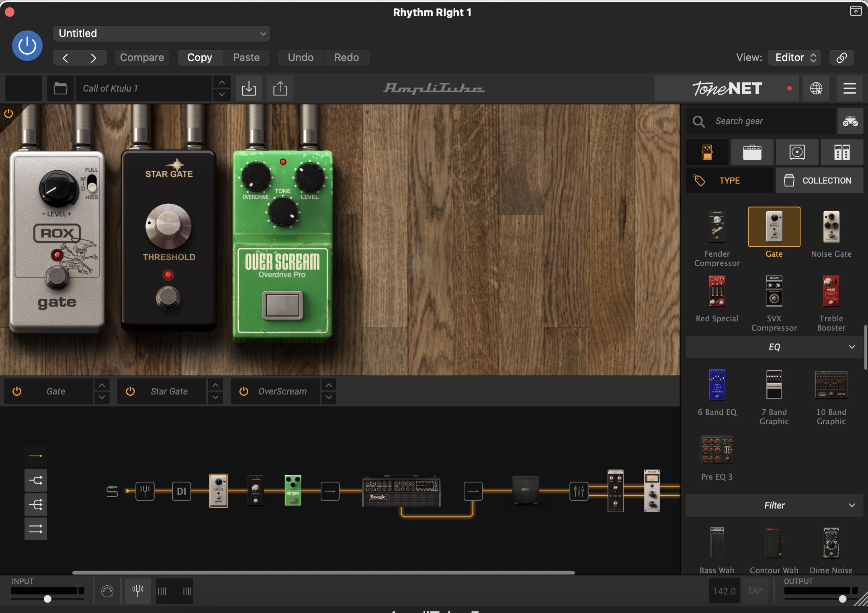868x613 pixels.
Task: Select the cabinet speaker category icon
Action: coord(797,152)
